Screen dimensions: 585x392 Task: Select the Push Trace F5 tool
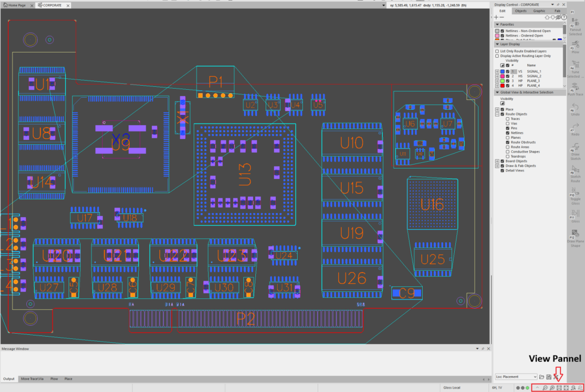pyautogui.click(x=575, y=89)
